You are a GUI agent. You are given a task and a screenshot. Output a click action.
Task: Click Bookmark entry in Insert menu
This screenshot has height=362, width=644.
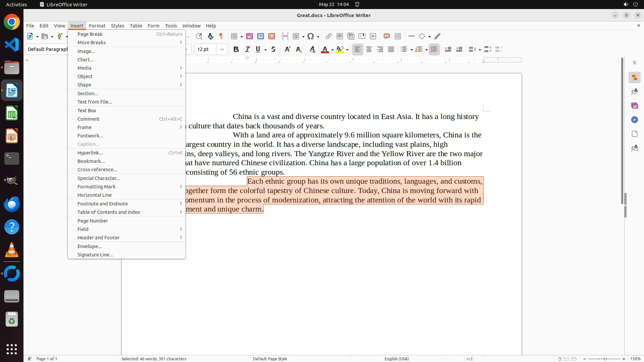(91, 161)
